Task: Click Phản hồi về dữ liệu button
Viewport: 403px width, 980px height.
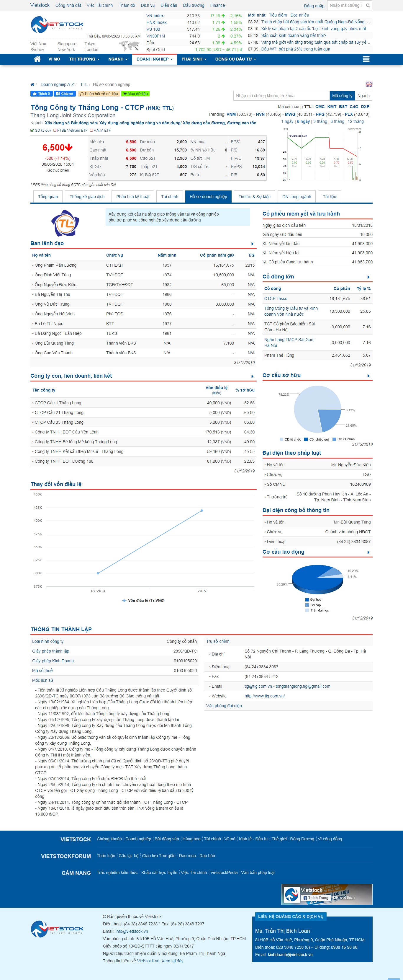Action: pyautogui.click(x=99, y=94)
